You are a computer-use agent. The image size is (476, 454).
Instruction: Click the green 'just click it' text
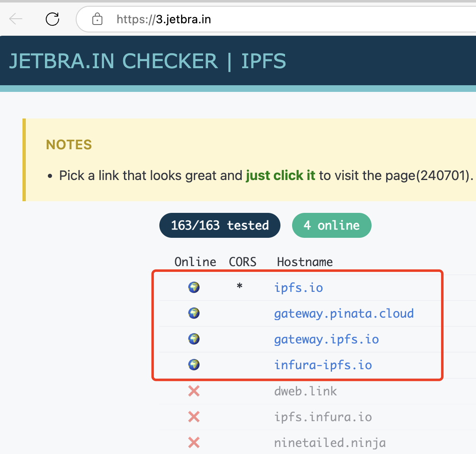click(280, 175)
